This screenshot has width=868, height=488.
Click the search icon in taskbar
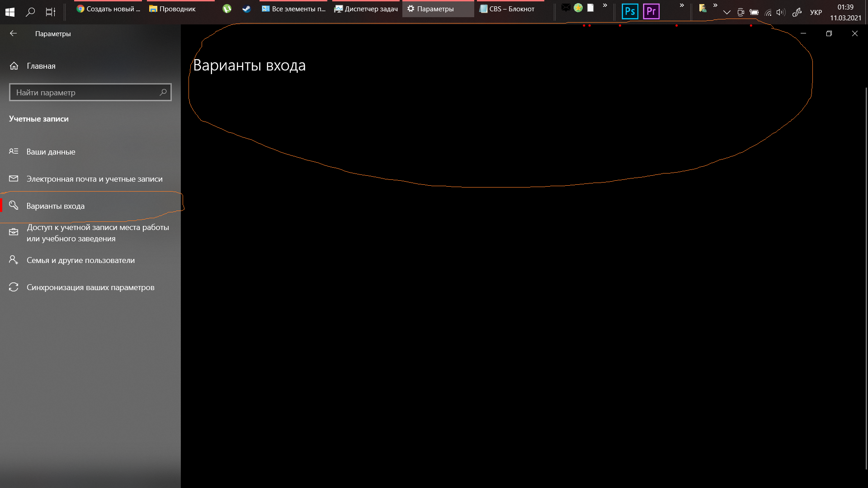point(30,11)
